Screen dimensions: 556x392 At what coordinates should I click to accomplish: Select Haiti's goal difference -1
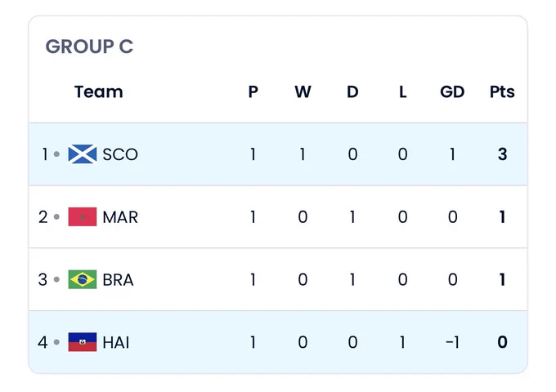(x=452, y=342)
